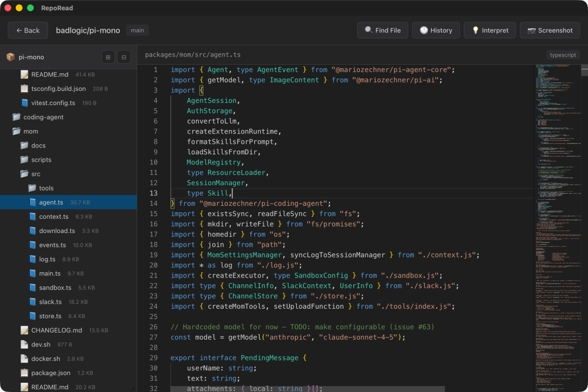Click line number 27 in the gutter
Image resolution: width=588 pixels, height=392 pixels.
point(154,337)
